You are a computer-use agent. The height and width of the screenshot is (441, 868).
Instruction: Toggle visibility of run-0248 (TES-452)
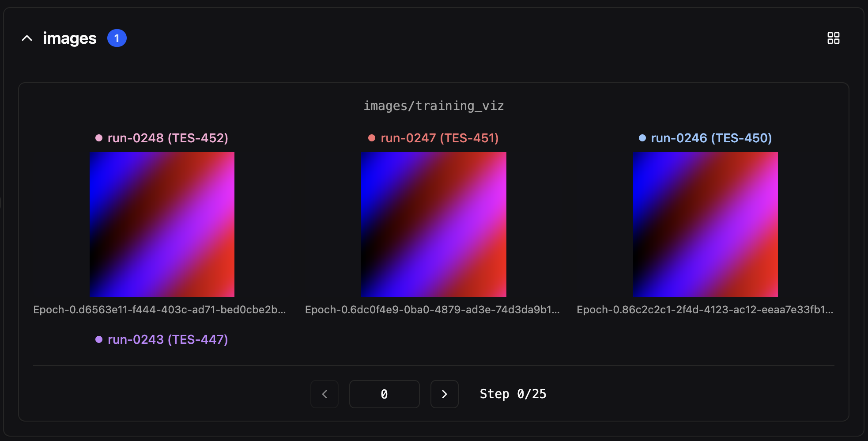(168, 138)
